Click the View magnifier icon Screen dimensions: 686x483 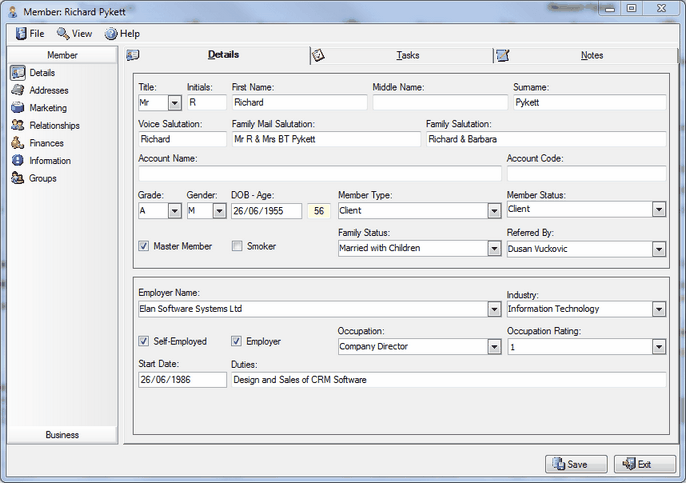pos(63,34)
